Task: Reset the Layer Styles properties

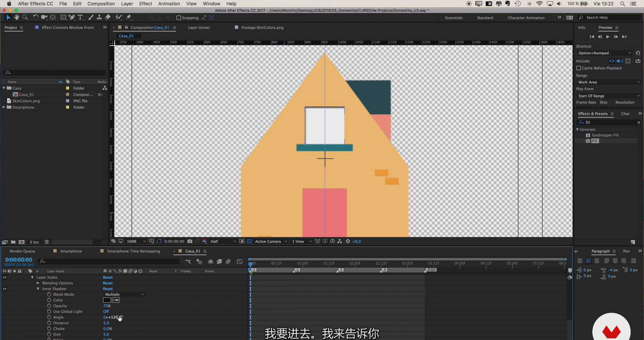Action: pos(108,277)
